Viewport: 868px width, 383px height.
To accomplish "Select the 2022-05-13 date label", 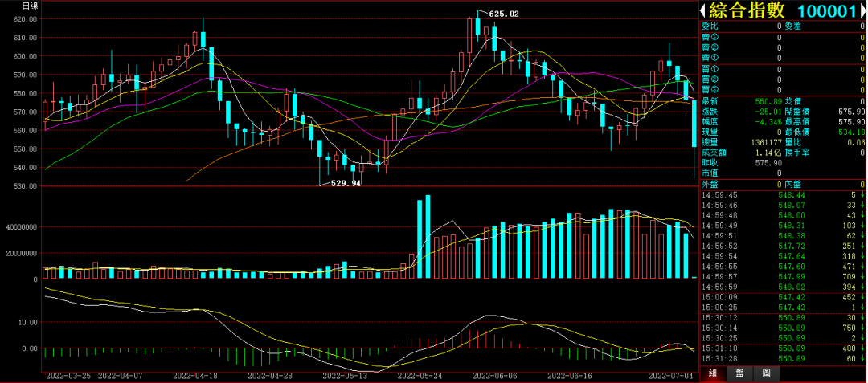I will point(345,375).
